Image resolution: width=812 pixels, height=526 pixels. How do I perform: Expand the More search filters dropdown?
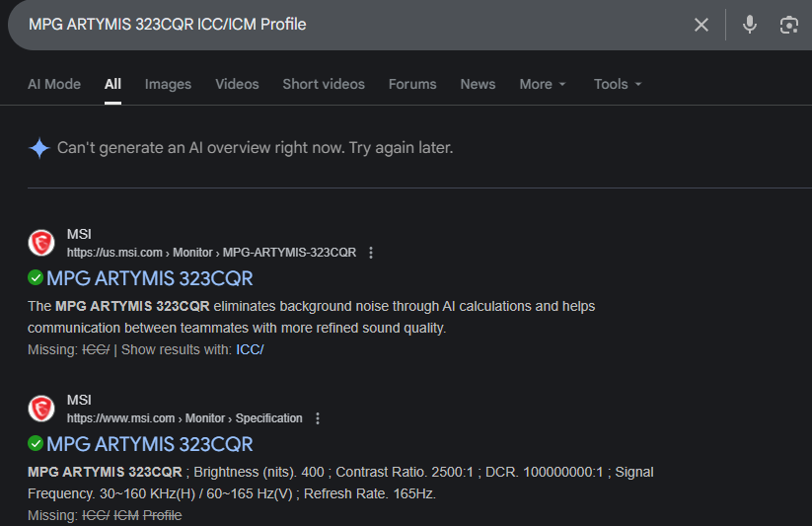(543, 84)
